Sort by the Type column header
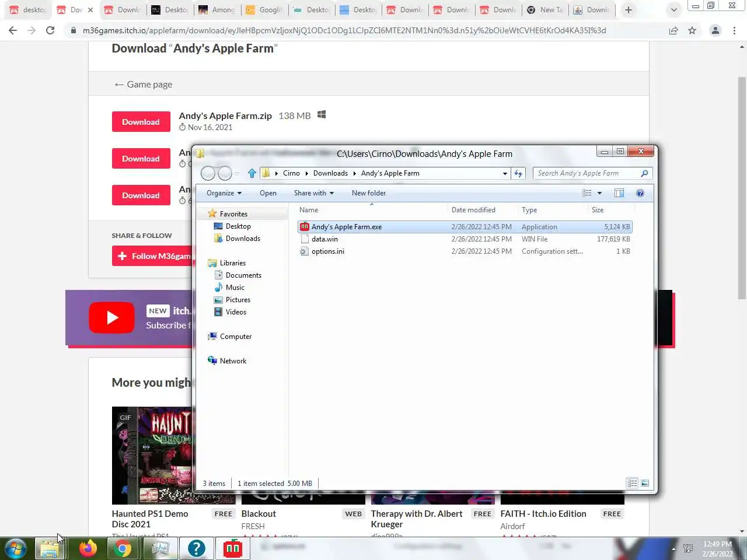Screen dimensions: 747x560 pyautogui.click(x=552, y=210)
